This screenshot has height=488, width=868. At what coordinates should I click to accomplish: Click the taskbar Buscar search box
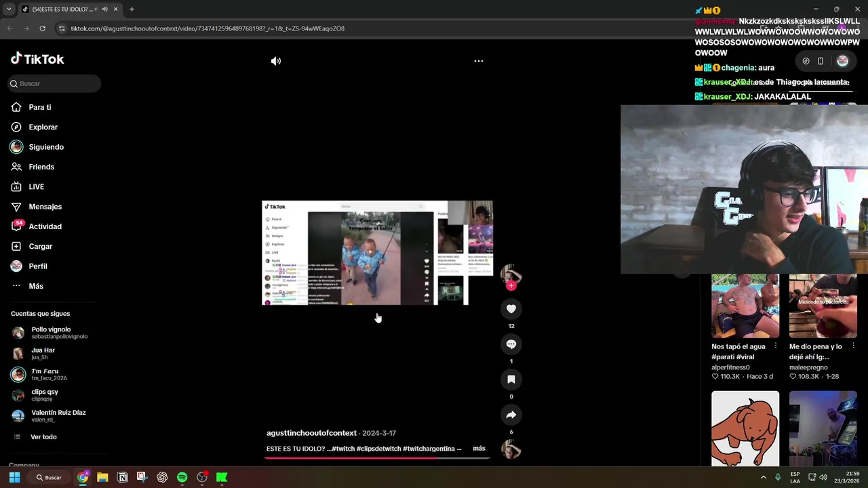pyautogui.click(x=49, y=477)
